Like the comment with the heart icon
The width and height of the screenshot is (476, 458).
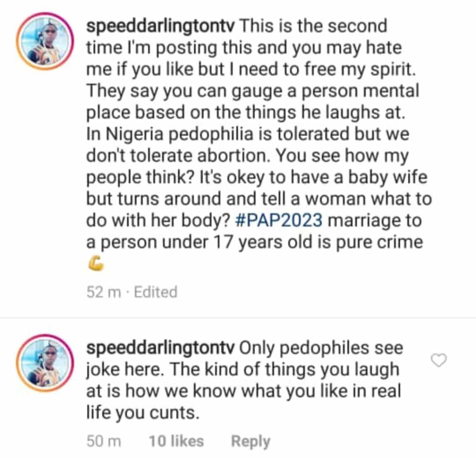tap(439, 360)
